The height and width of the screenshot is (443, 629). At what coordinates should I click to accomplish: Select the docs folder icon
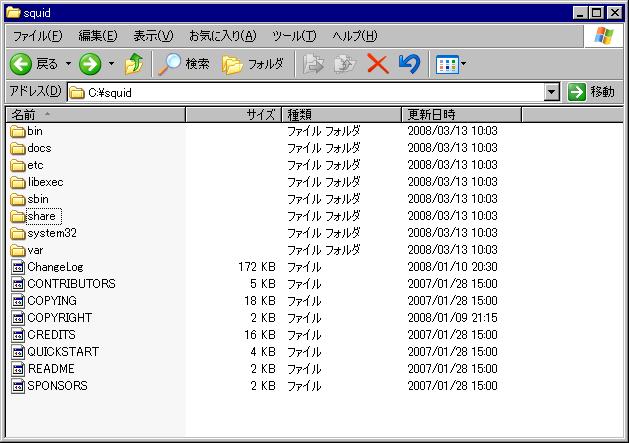18,148
